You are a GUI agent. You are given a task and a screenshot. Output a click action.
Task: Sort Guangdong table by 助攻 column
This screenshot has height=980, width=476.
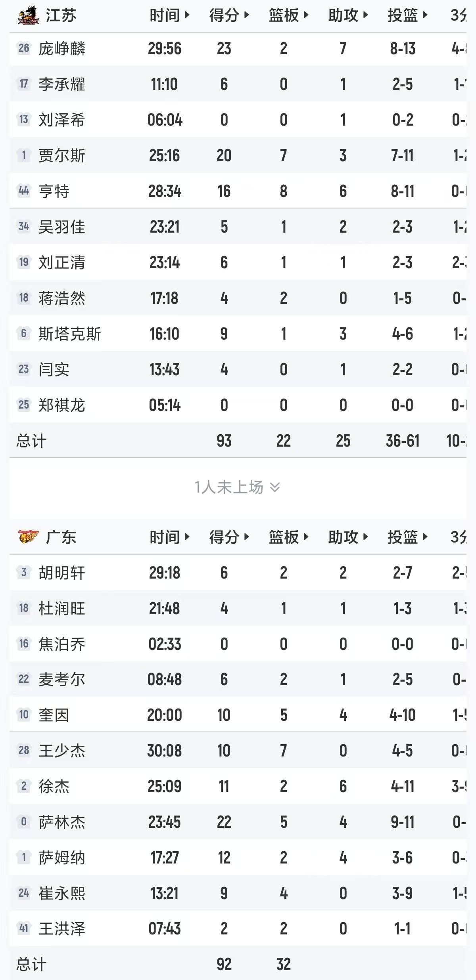click(348, 537)
